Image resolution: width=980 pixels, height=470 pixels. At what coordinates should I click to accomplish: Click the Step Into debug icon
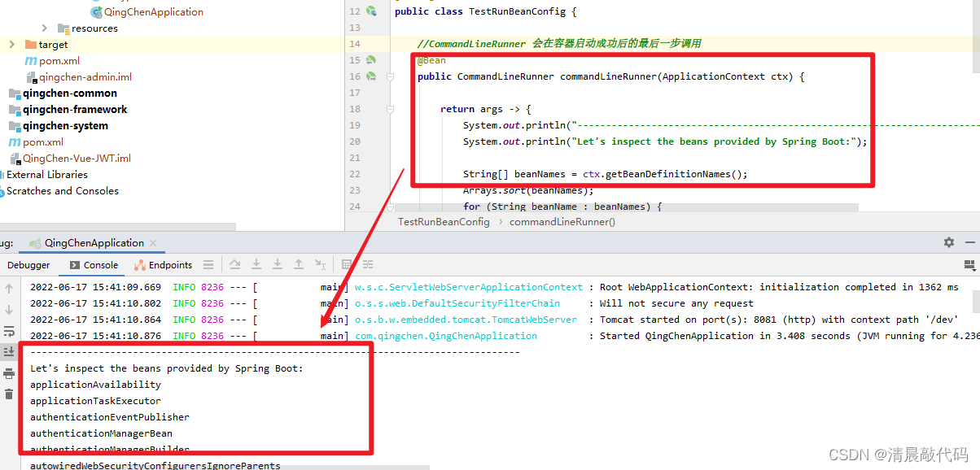coord(256,265)
